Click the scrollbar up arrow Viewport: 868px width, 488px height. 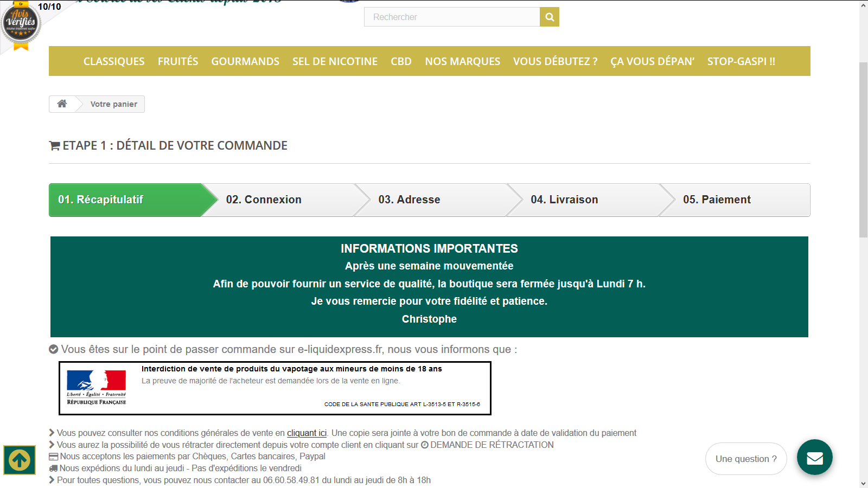click(x=863, y=5)
